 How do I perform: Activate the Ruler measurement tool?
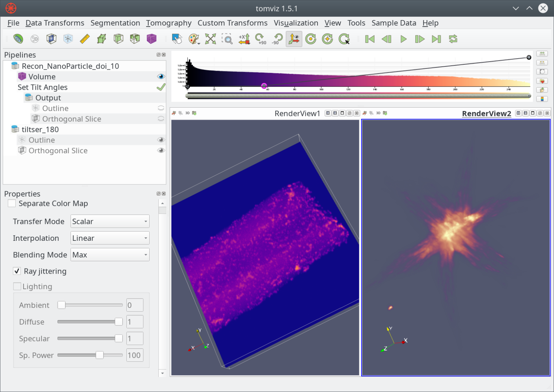[84, 39]
